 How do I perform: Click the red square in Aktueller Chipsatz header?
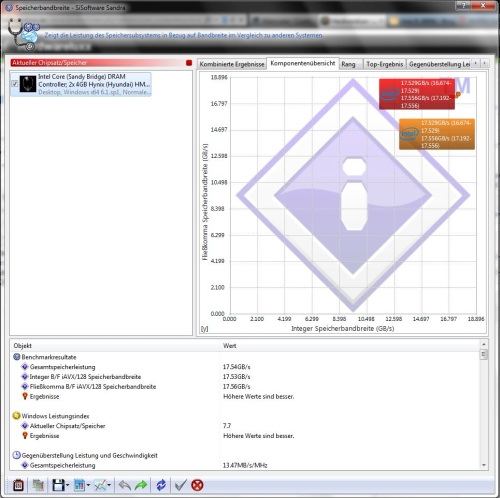coord(189,63)
